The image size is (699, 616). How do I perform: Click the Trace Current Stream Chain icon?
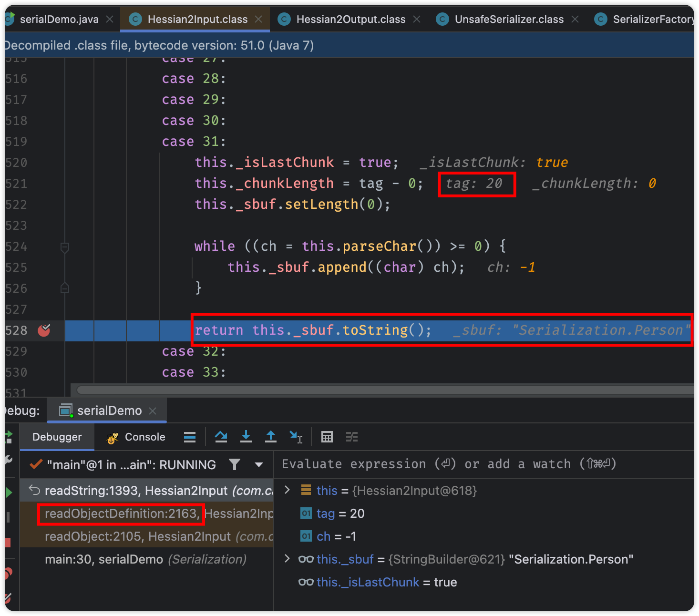pos(352,437)
